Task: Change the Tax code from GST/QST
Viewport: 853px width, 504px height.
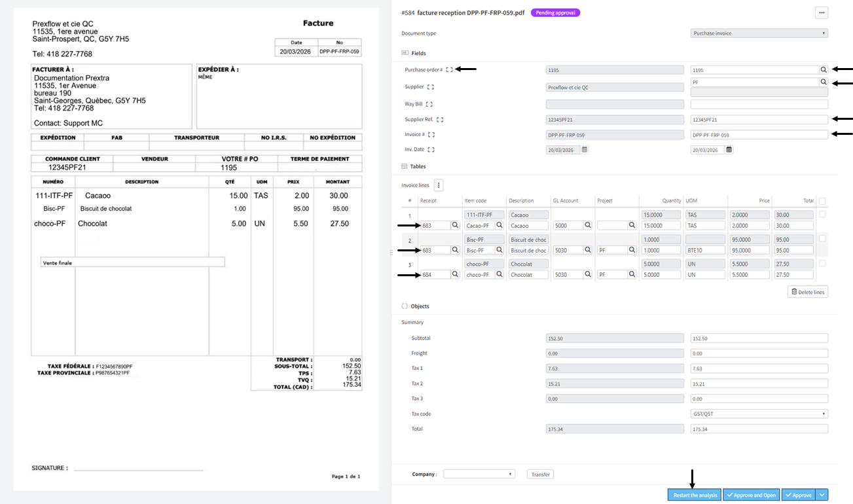Action: coord(758,413)
